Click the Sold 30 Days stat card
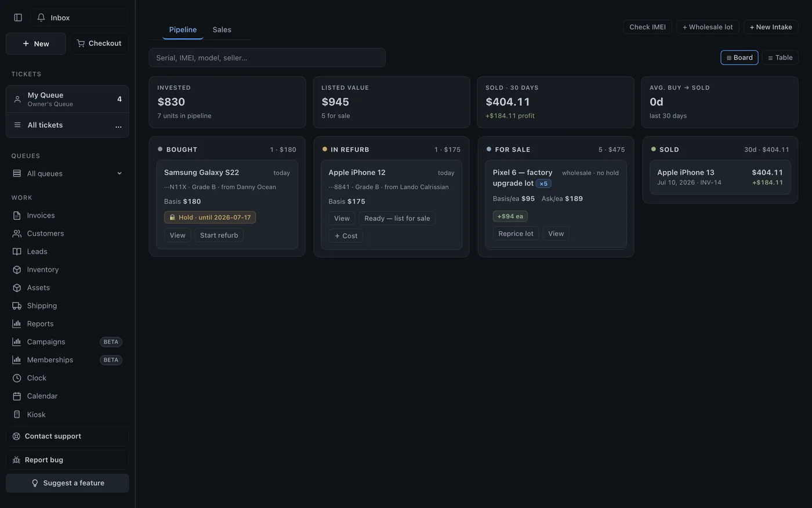This screenshot has width=812, height=508. pyautogui.click(x=556, y=102)
